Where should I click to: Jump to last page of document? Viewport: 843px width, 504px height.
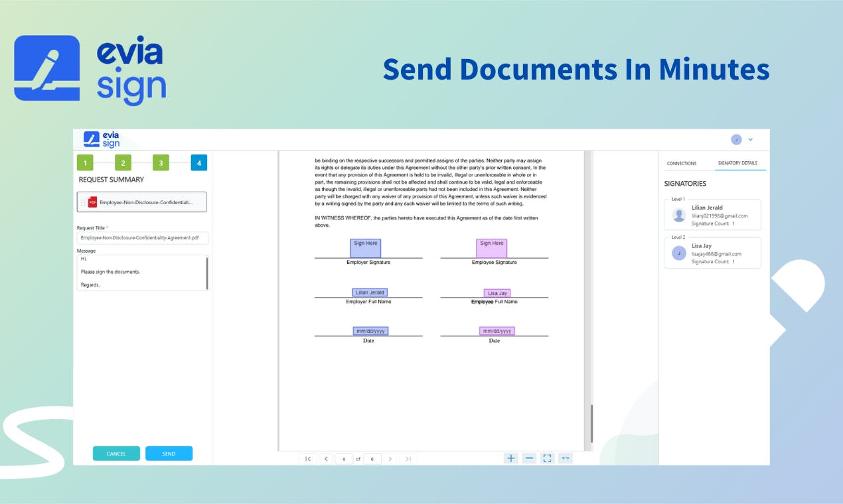(x=408, y=458)
